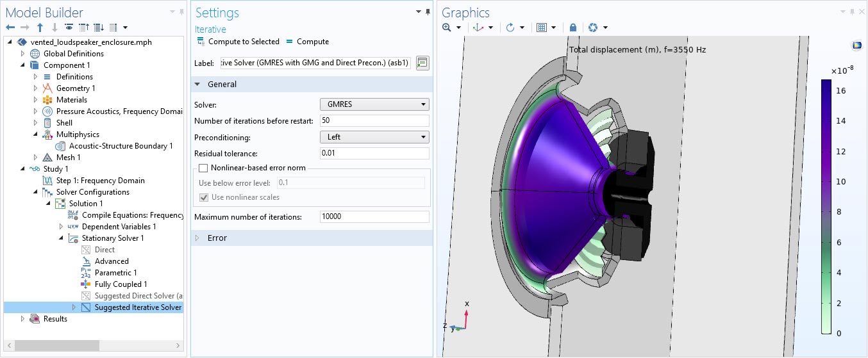Open the Preconditioning dropdown set to Left

click(374, 137)
